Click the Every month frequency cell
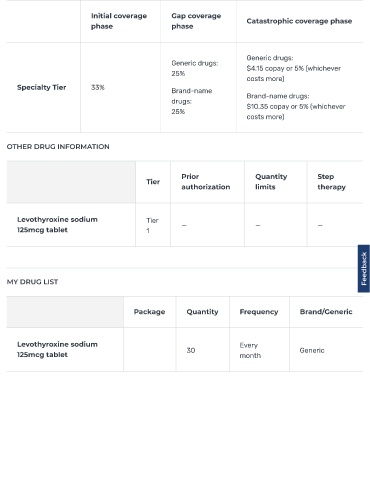 coord(250,350)
